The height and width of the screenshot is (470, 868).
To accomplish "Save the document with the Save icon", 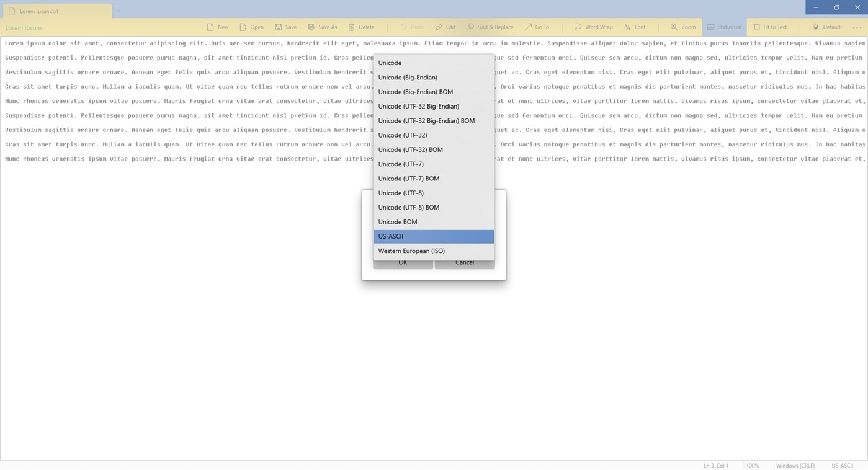I will click(285, 27).
